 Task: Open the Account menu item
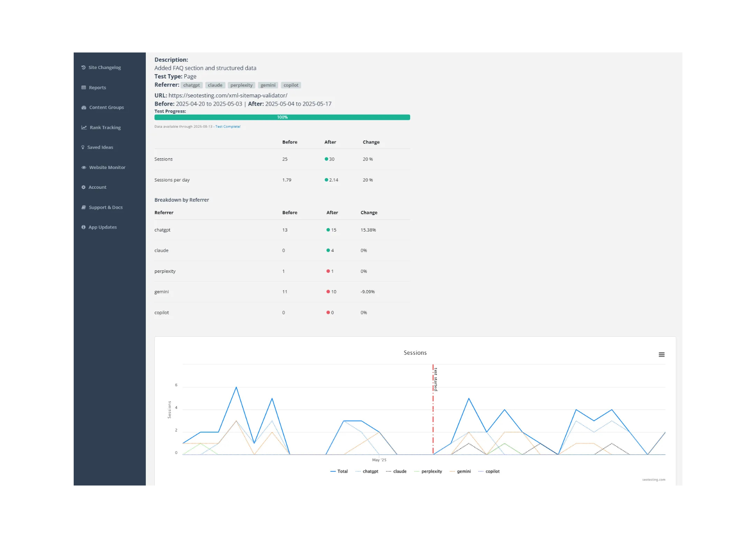pyautogui.click(x=97, y=188)
